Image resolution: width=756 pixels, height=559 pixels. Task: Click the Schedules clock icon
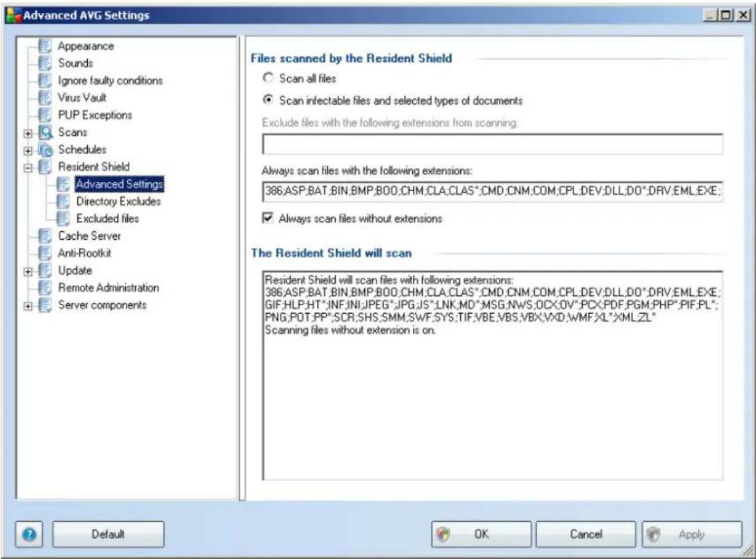[x=45, y=149]
